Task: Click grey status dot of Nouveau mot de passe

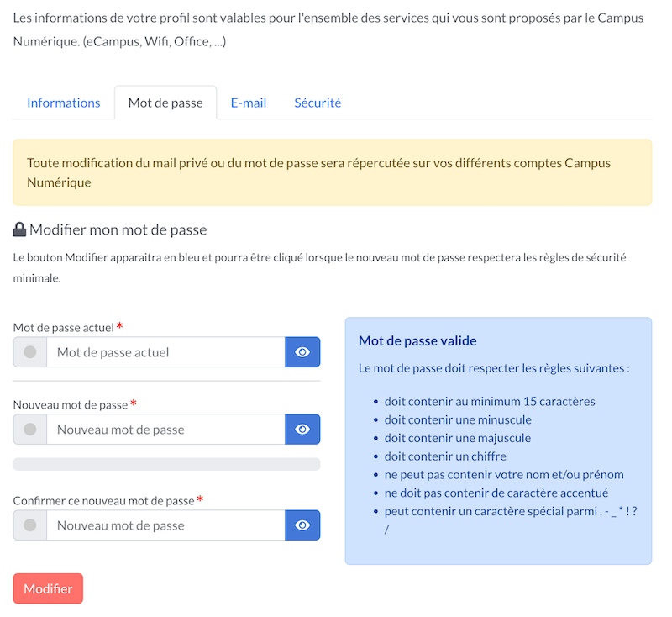Action: [30, 430]
